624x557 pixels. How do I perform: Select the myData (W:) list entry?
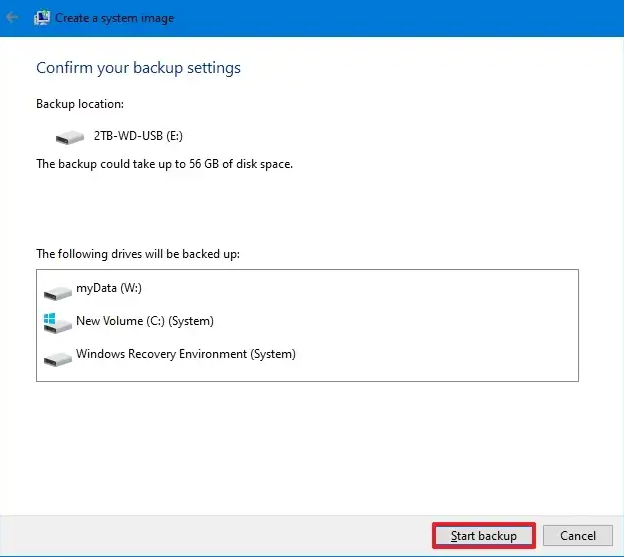coord(109,288)
